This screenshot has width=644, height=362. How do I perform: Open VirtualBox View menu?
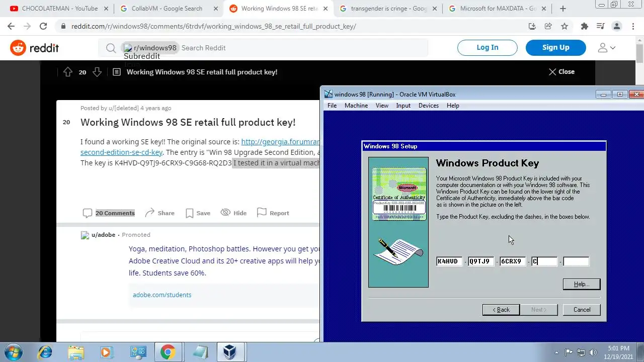[382, 106]
